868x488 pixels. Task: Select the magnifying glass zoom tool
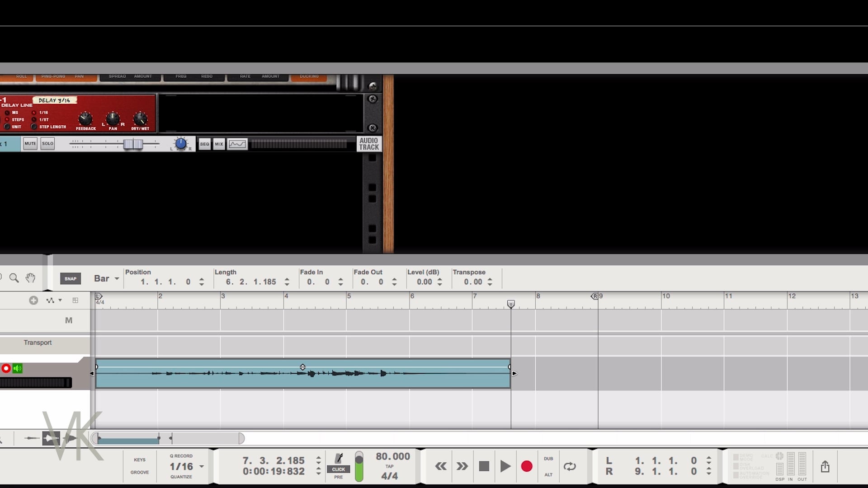coord(14,278)
